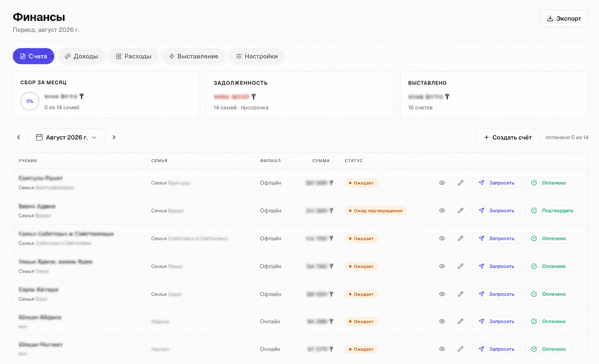599x364 pixels.
Task: Click the '0 из 14 семей' text
Action: pos(62,108)
